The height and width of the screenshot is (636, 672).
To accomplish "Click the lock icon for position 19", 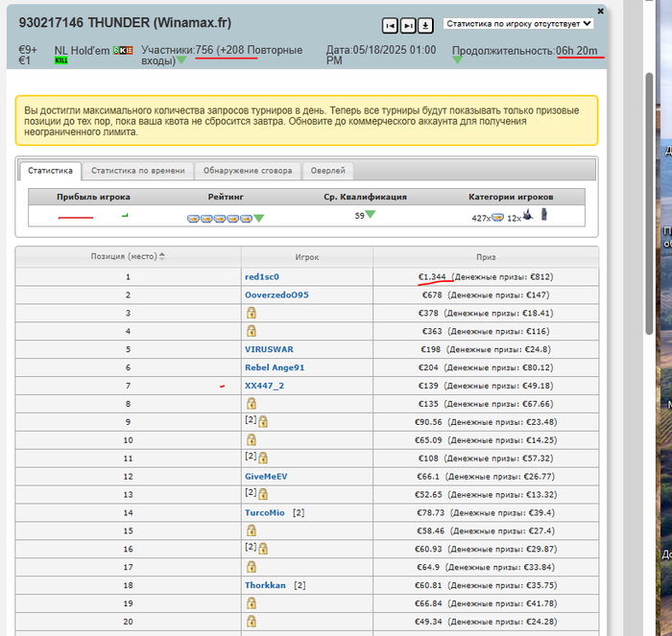I will pos(252,603).
